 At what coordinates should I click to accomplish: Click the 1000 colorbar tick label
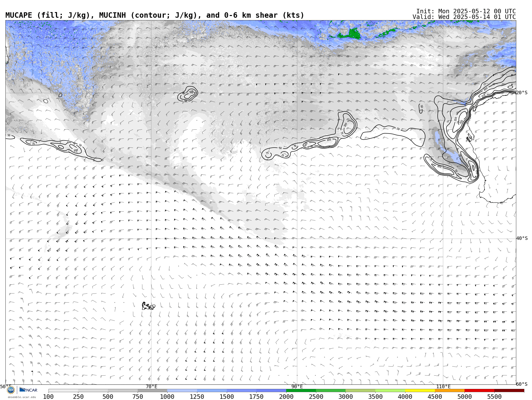(x=167, y=397)
